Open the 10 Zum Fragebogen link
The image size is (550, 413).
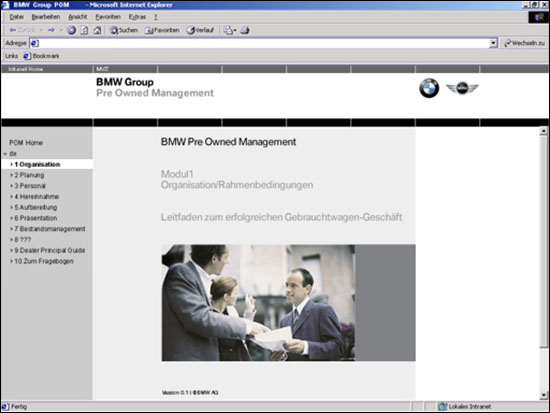(x=42, y=261)
